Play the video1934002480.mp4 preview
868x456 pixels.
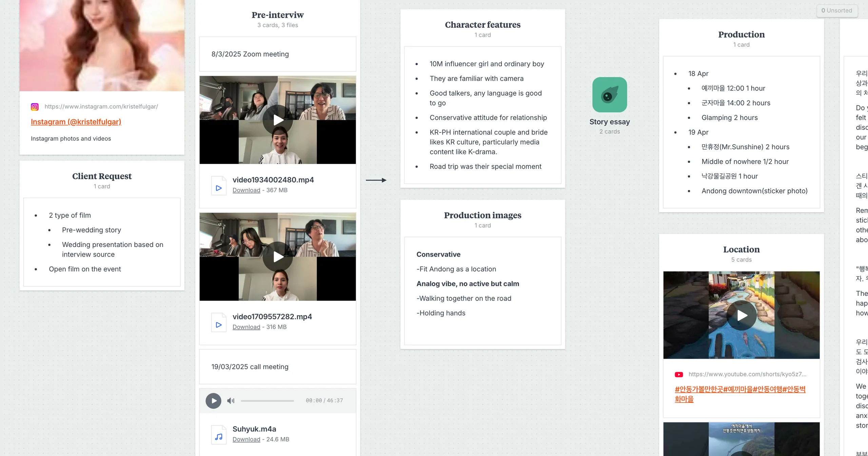coord(278,120)
